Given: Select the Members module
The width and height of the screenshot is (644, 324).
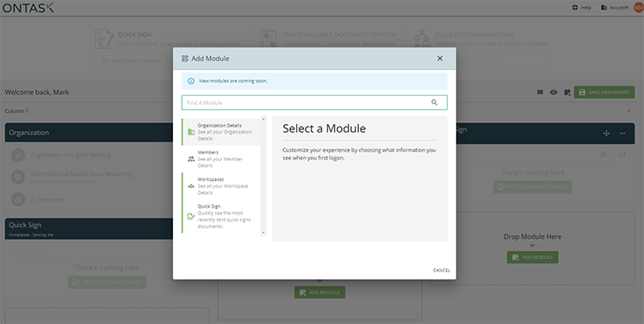Looking at the screenshot, I should (222, 159).
